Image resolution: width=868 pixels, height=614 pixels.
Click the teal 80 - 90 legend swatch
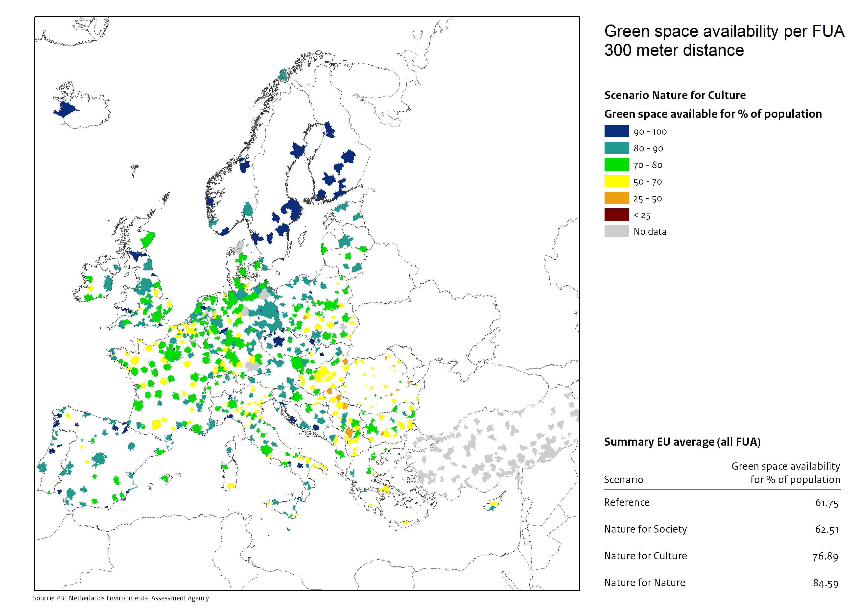(x=617, y=148)
